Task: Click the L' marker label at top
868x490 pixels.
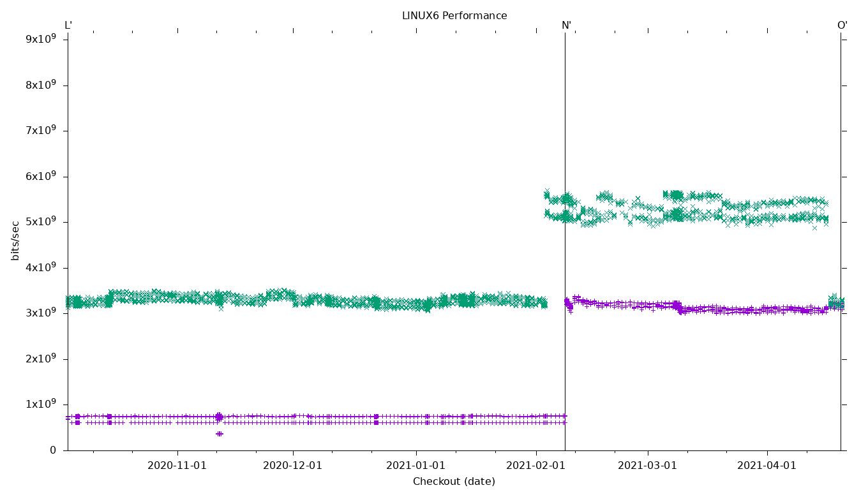Action: pyautogui.click(x=68, y=26)
